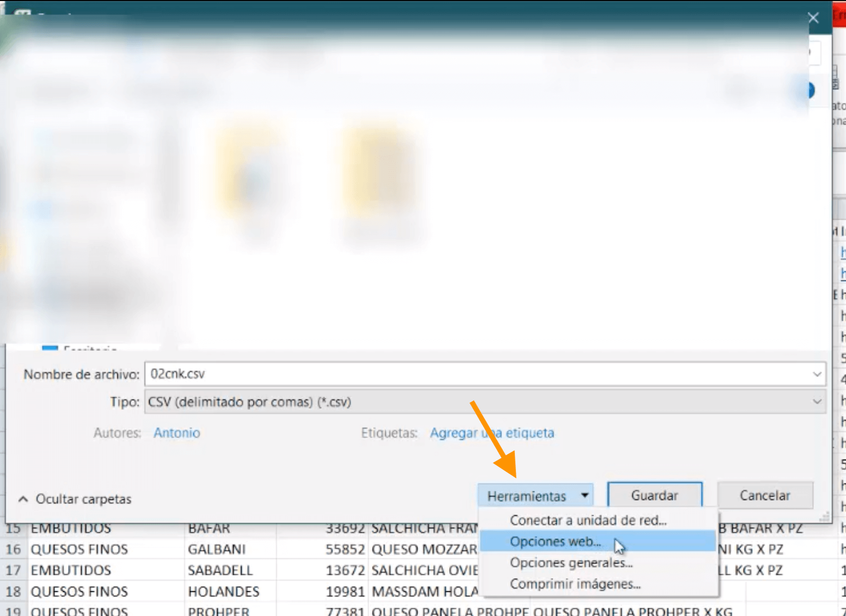Viewport: 846px width, 616px height.
Task: Click cell value 55852
Action: click(323, 549)
